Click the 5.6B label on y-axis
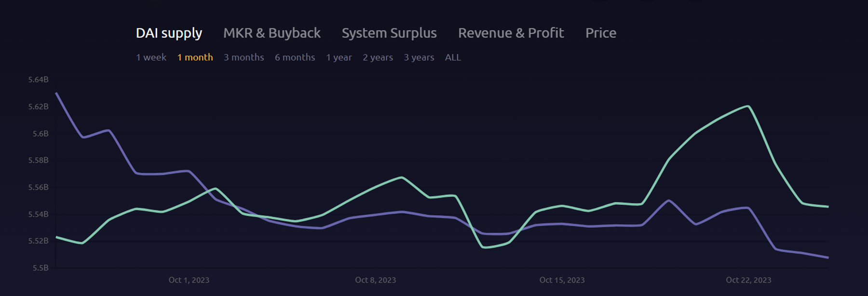This screenshot has height=296, width=868. coord(41,134)
